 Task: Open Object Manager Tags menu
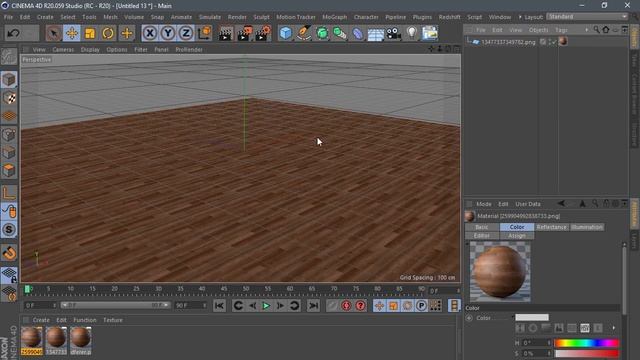point(561,30)
